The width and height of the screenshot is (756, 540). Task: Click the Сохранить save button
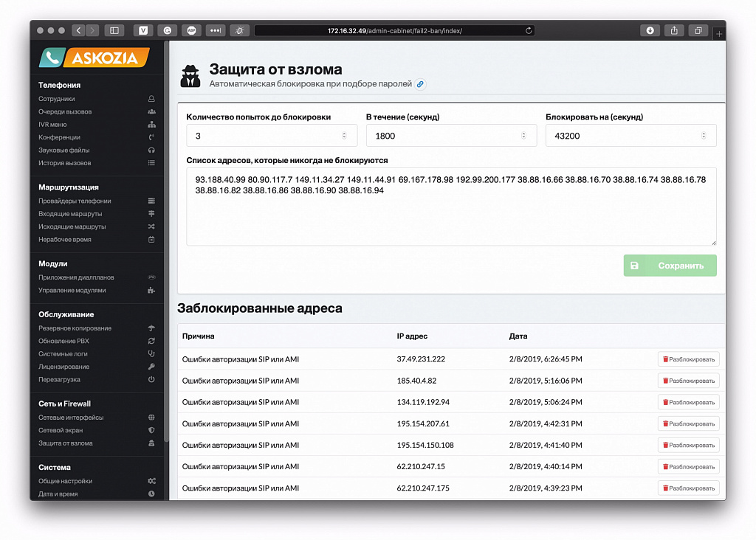670,266
